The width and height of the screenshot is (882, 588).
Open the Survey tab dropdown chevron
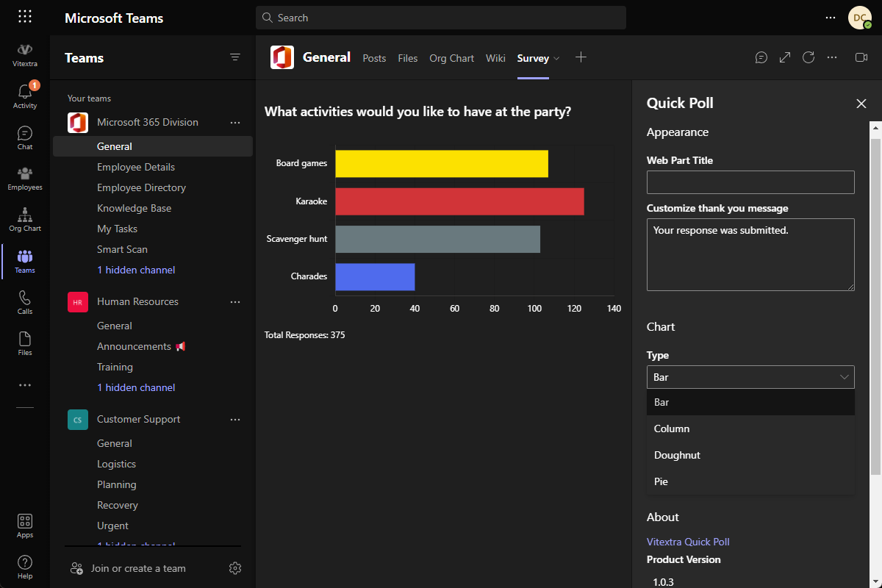pyautogui.click(x=556, y=58)
